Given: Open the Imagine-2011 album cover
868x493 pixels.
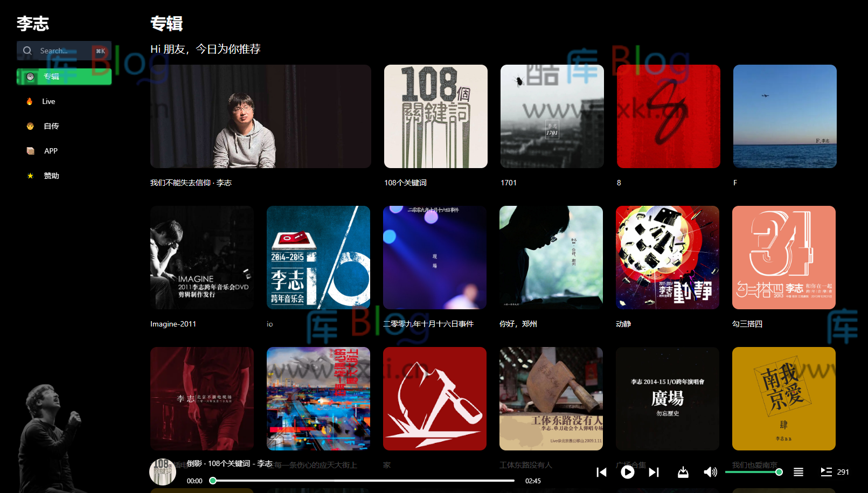Looking at the screenshot, I should coord(202,258).
